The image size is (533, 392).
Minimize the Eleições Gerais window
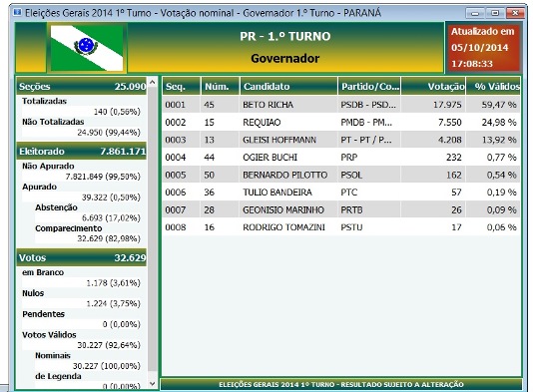pyautogui.click(x=475, y=13)
